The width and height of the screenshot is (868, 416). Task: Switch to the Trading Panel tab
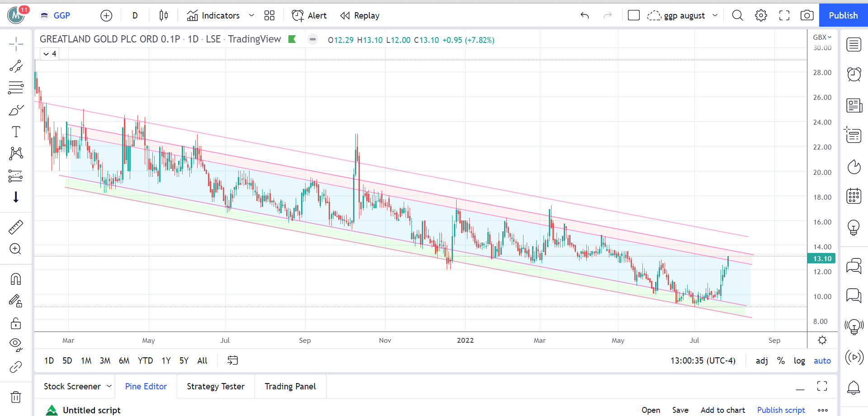[290, 386]
